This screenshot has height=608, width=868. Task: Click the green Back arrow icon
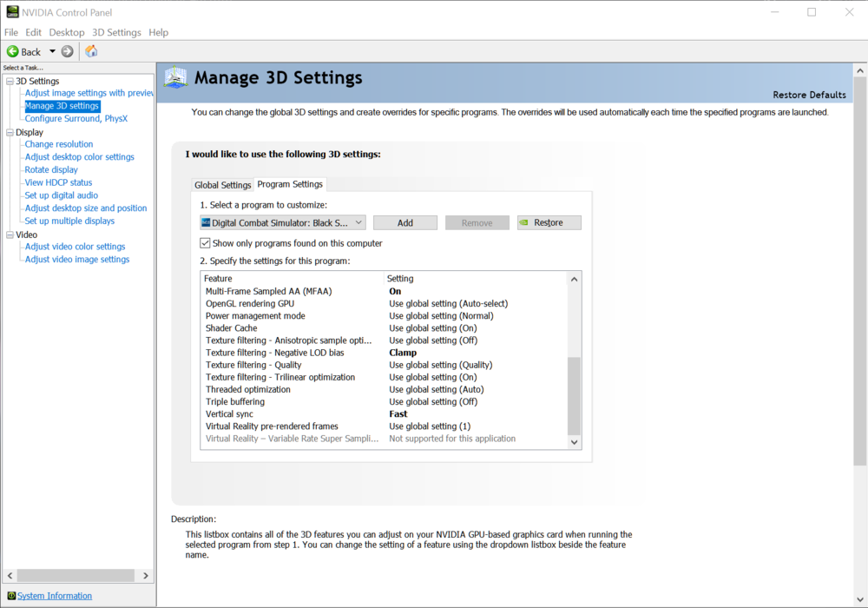(x=14, y=50)
